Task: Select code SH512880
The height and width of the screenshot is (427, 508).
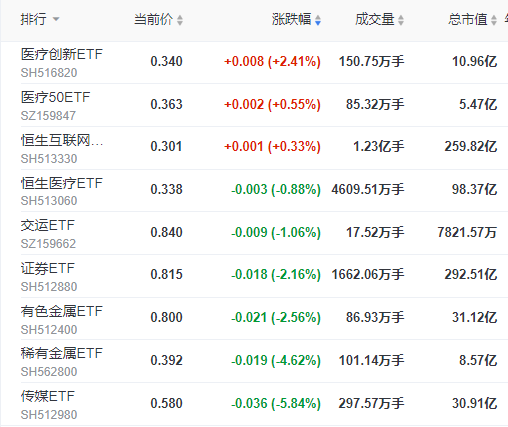Action: 49,287
